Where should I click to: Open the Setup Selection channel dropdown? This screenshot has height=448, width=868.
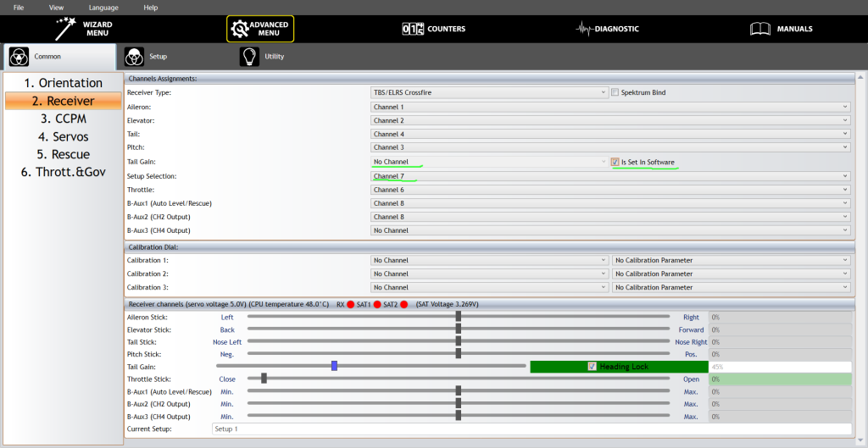click(x=610, y=176)
